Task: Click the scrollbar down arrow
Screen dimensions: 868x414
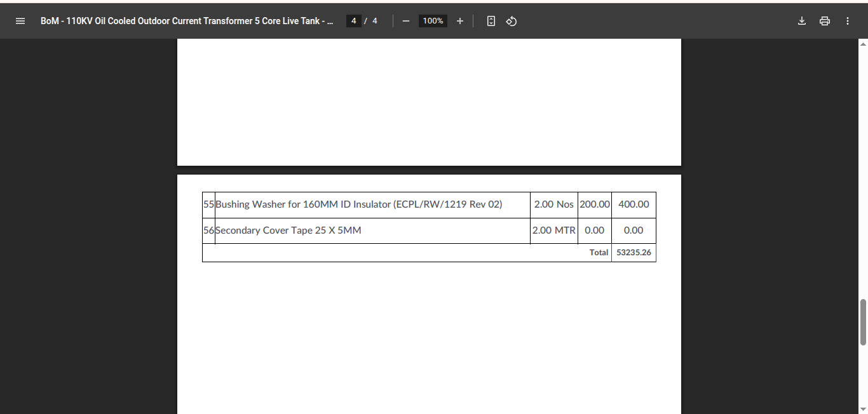Action: [x=863, y=409]
